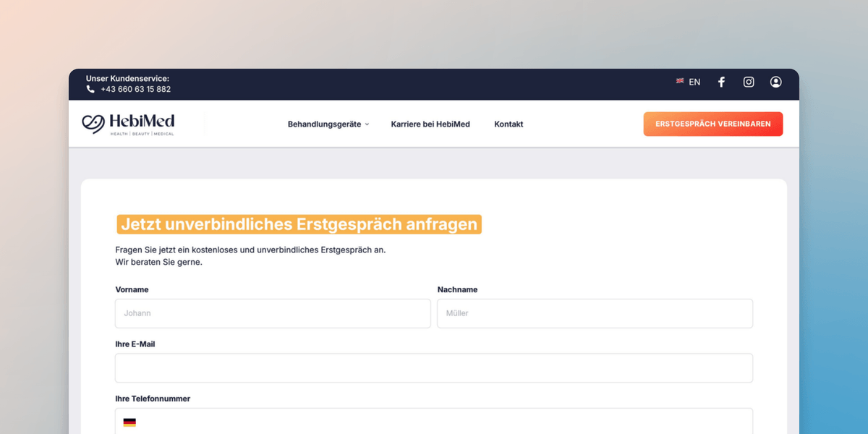The width and height of the screenshot is (868, 434).
Task: Click the 'Nachname' field label
Action: [457, 289]
